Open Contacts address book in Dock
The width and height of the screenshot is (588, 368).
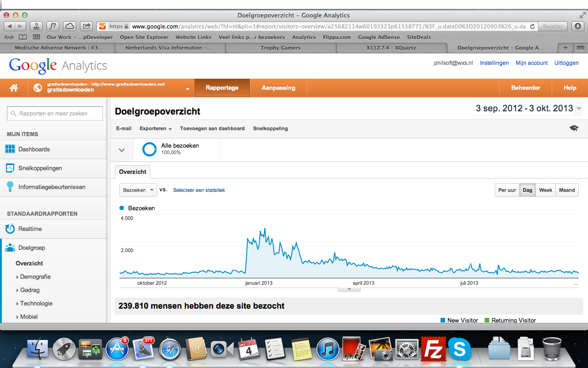coord(197,350)
